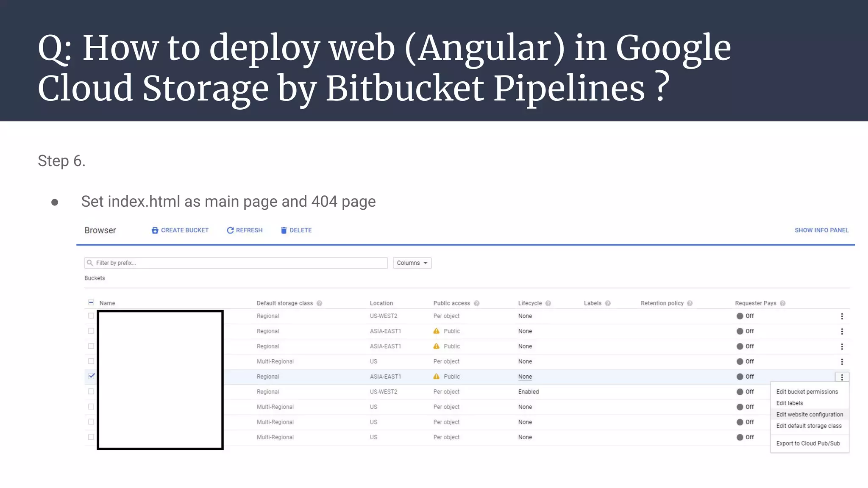Click help icon beside Labels header
The width and height of the screenshot is (868, 488).
608,303
